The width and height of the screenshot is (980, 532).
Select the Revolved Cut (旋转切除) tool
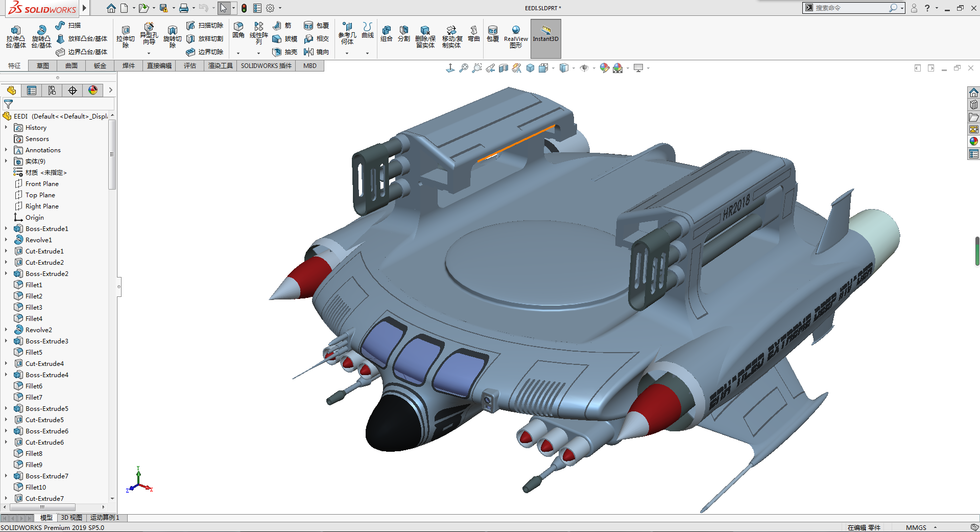click(x=172, y=37)
